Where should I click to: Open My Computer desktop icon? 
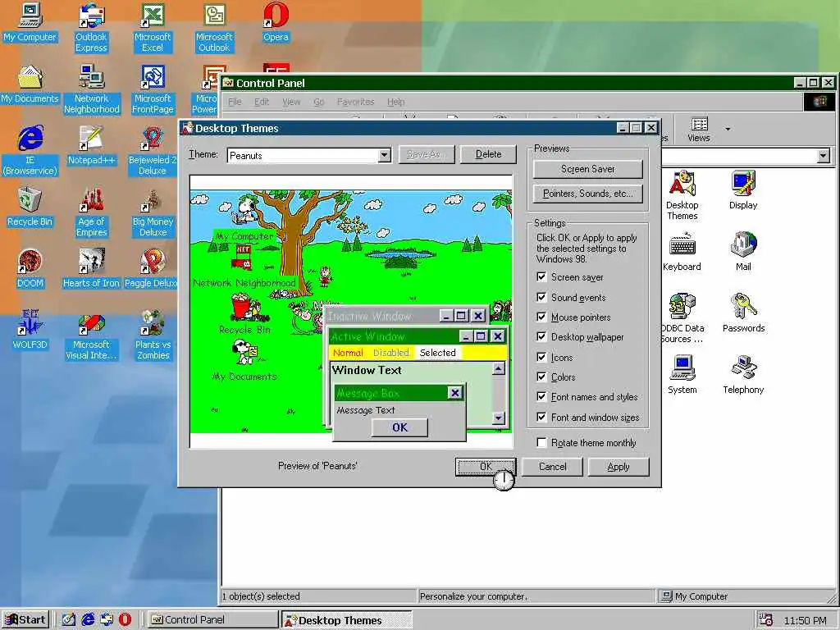pyautogui.click(x=30, y=22)
